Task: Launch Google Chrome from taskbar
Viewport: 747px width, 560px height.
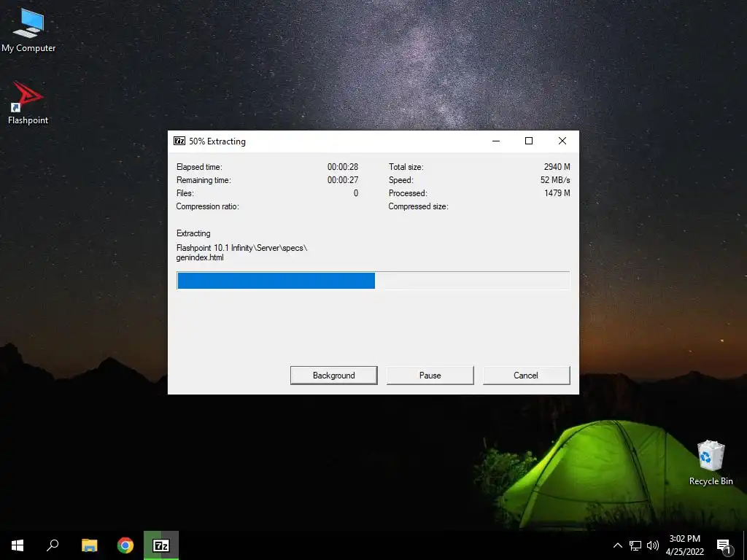Action: pos(125,545)
